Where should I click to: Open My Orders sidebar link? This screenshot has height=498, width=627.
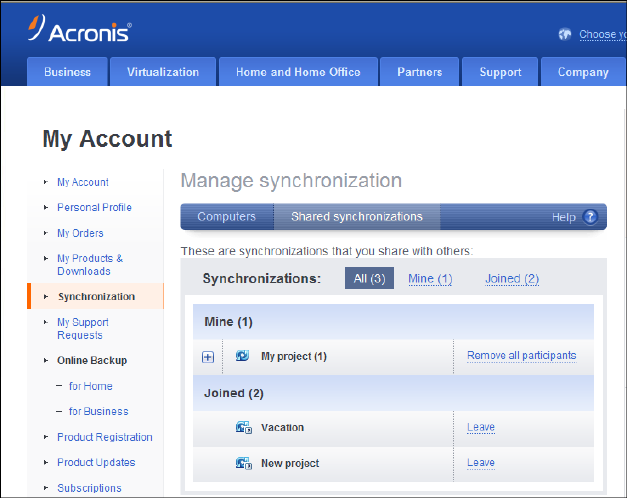tap(80, 233)
